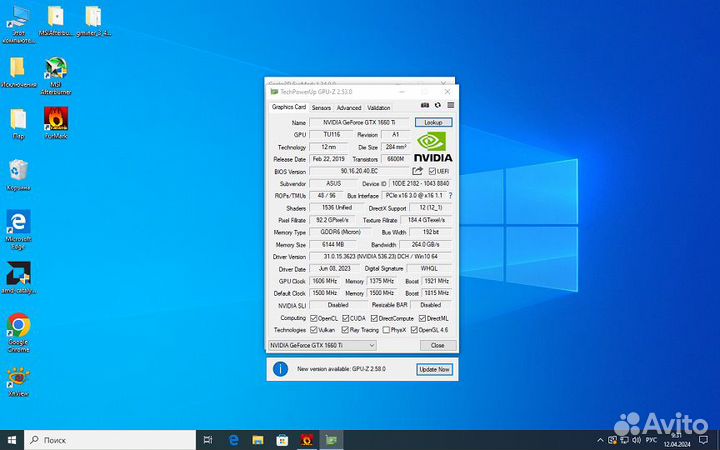Launch Edge from the taskbar
This screenshot has height=450, width=720.
tap(234, 440)
